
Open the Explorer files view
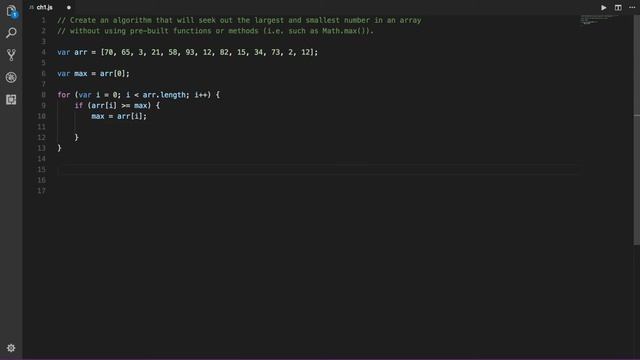11,11
